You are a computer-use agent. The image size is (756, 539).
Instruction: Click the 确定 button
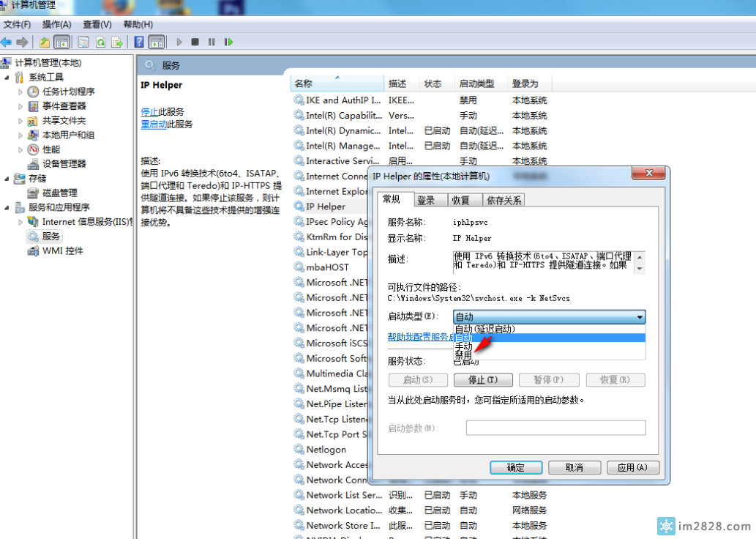515,467
